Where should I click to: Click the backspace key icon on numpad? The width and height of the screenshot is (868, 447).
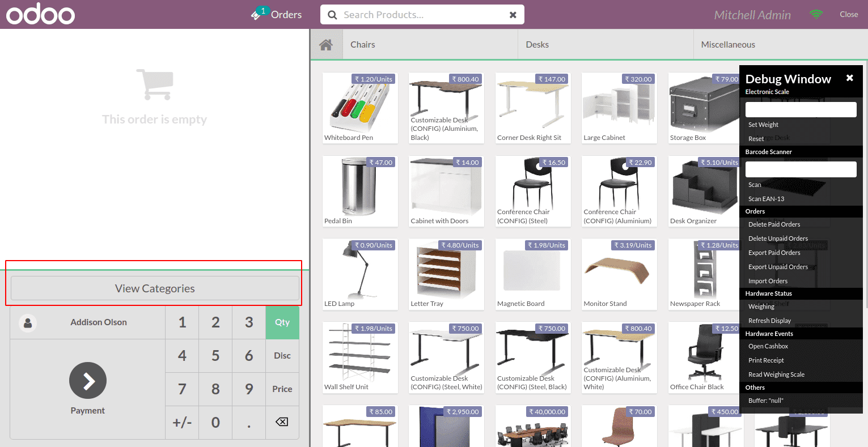[x=282, y=422]
